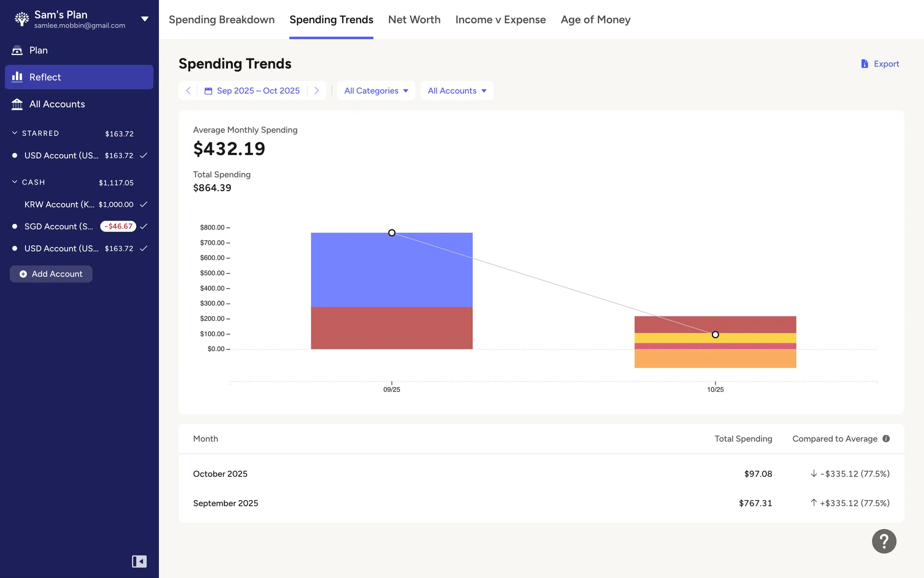
Task: Switch to the Net Worth tab
Action: [414, 20]
